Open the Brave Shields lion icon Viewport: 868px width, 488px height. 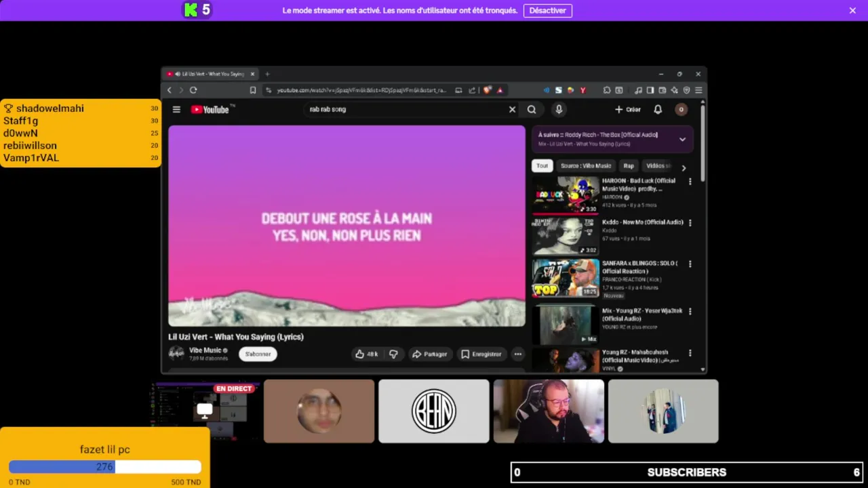[487, 90]
